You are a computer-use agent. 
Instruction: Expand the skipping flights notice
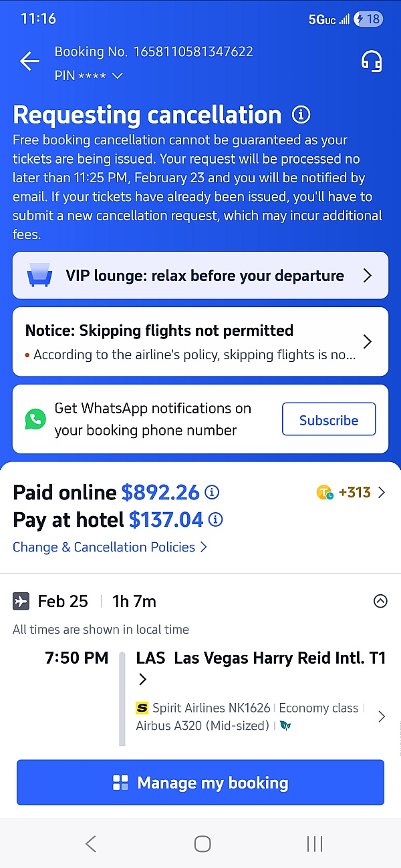367,342
